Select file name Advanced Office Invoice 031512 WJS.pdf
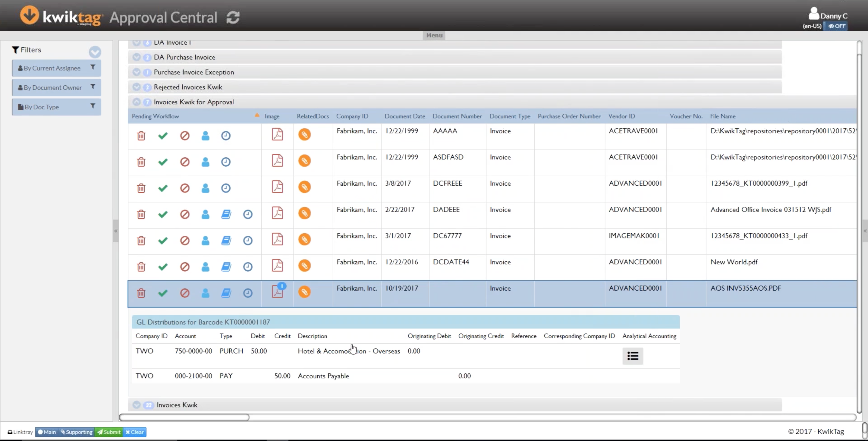Image resolution: width=868 pixels, height=441 pixels. pyautogui.click(x=771, y=209)
